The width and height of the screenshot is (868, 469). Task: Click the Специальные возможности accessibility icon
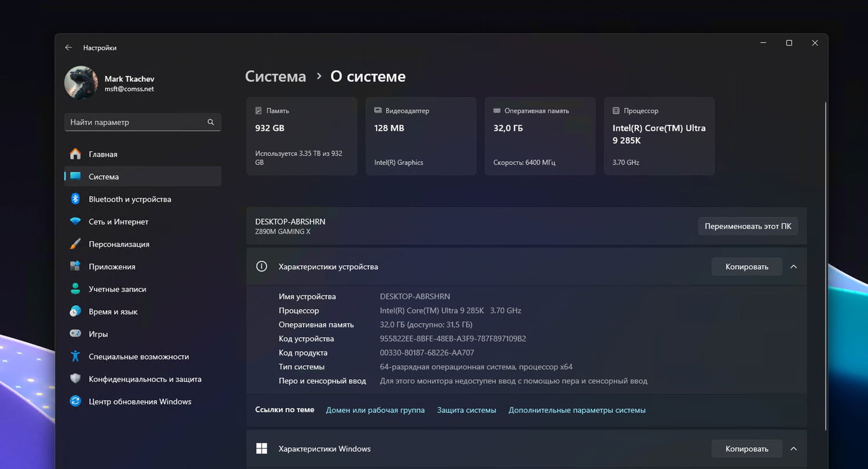pos(75,357)
